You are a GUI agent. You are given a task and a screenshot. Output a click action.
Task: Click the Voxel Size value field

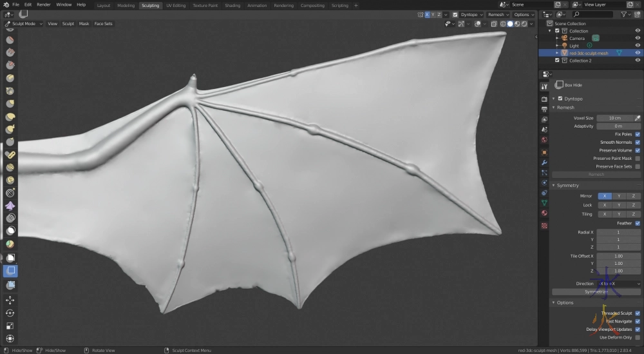click(614, 118)
